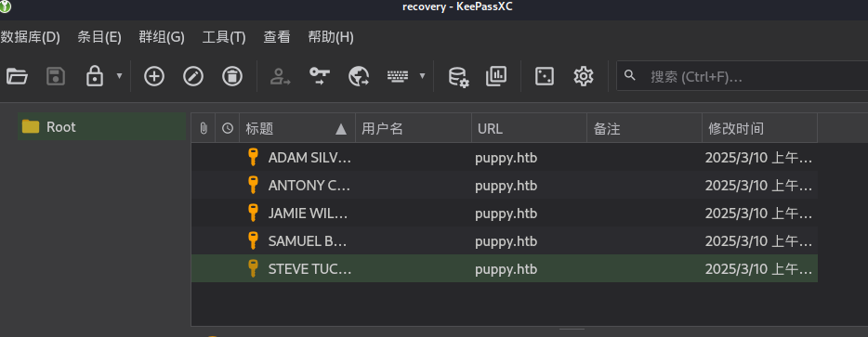Open the 工具(T) menu
This screenshot has height=337, width=868.
click(x=224, y=37)
